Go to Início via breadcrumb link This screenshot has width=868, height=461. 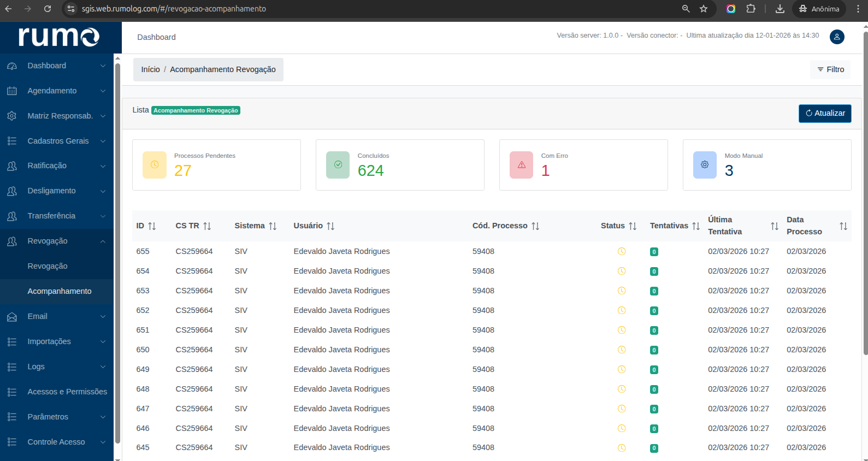point(150,69)
